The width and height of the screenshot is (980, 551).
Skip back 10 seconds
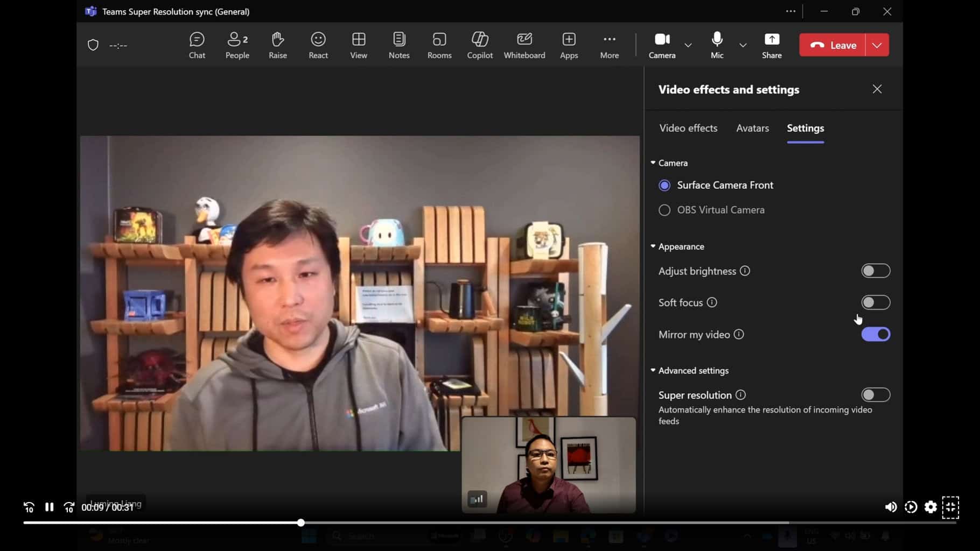tap(29, 507)
